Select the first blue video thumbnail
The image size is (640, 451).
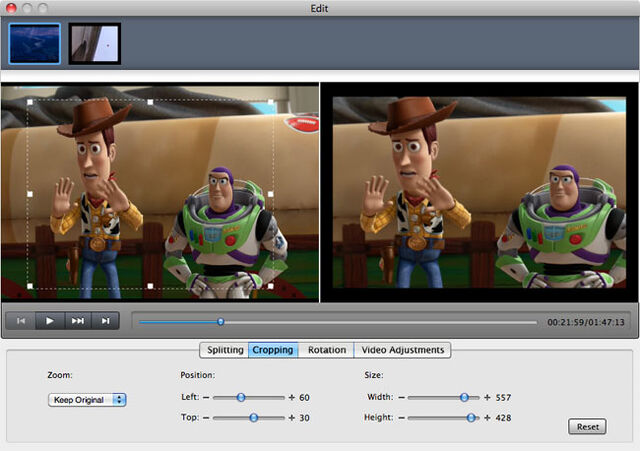(35, 43)
